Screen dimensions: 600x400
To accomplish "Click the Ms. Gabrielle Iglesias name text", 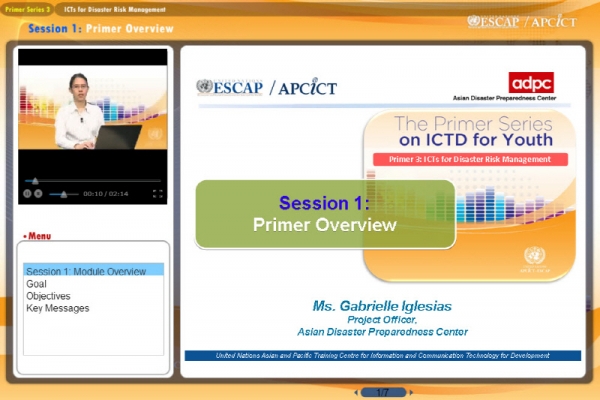I will click(382, 306).
